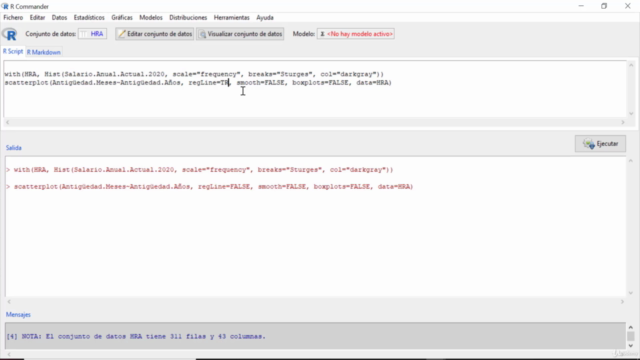This screenshot has height=360, width=640.
Task: Click the 'Conjunto de datos:' label
Action: coord(51,34)
